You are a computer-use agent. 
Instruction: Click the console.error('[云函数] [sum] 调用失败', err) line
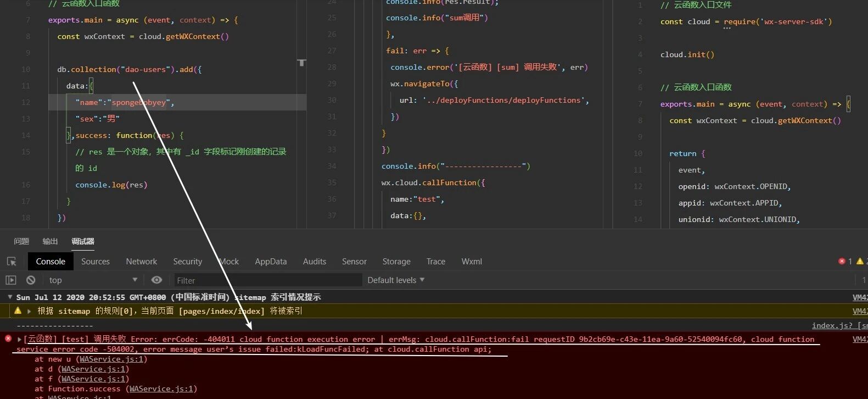point(489,68)
